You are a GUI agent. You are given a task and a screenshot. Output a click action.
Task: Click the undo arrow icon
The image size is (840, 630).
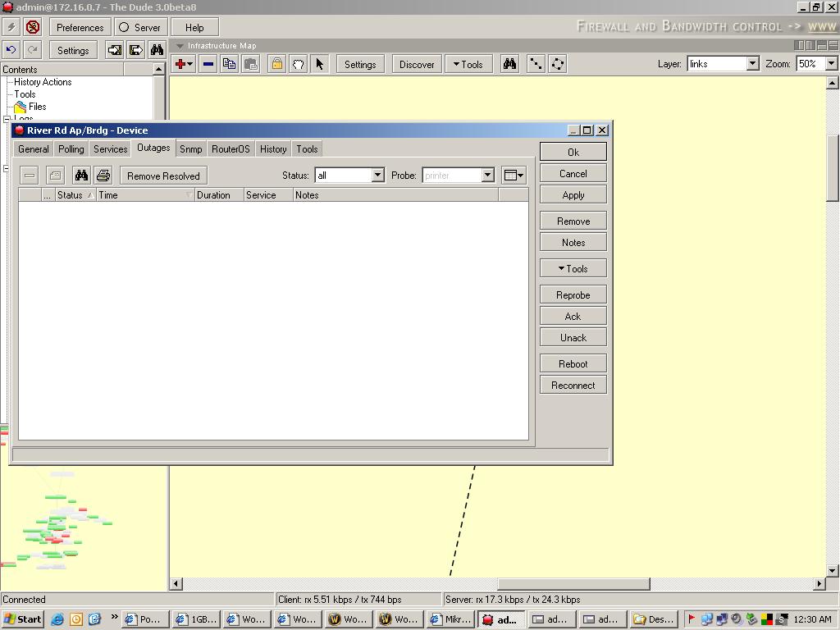point(11,50)
